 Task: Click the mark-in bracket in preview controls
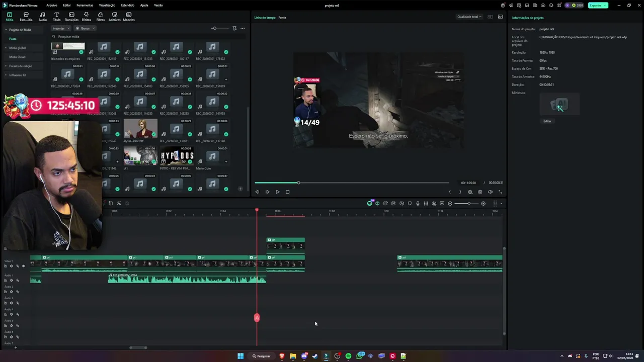[x=450, y=192]
